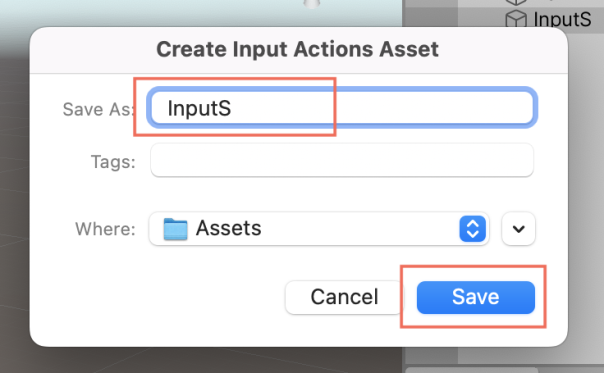Click the blue Assets folder icon
The width and height of the screenshot is (604, 373).
(x=175, y=229)
